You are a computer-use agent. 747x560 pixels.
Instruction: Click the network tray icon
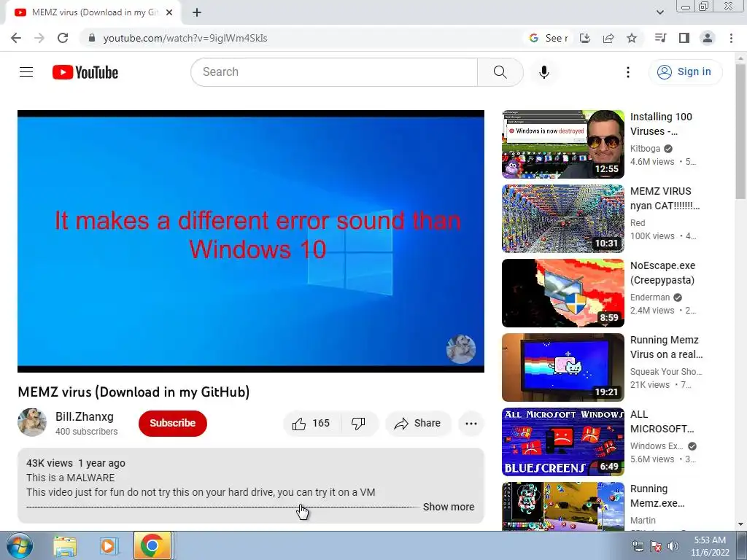[x=638, y=546]
